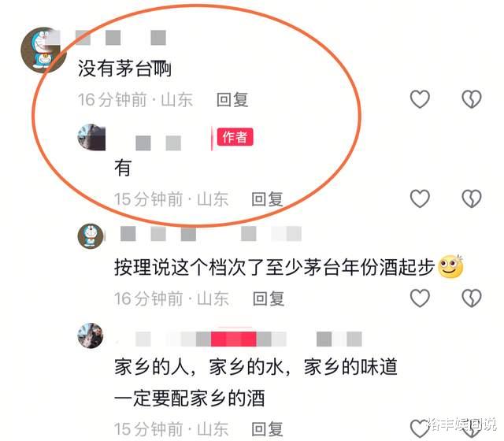Reply to the "没有茅台啊" comment
The image size is (504, 441).
[x=232, y=100]
